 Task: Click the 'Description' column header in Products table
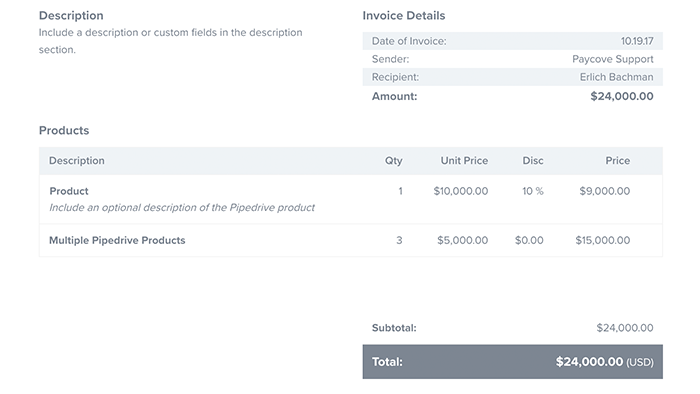[77, 161]
